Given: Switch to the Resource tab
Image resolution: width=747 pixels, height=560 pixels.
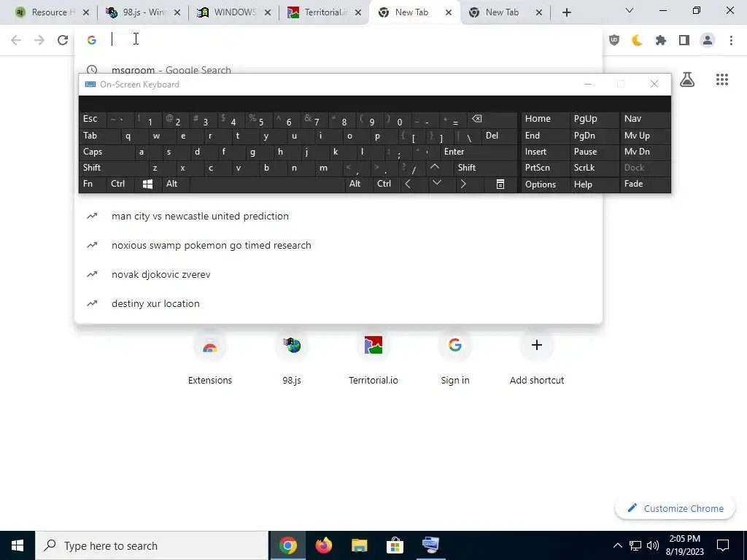Looking at the screenshot, I should (x=53, y=12).
